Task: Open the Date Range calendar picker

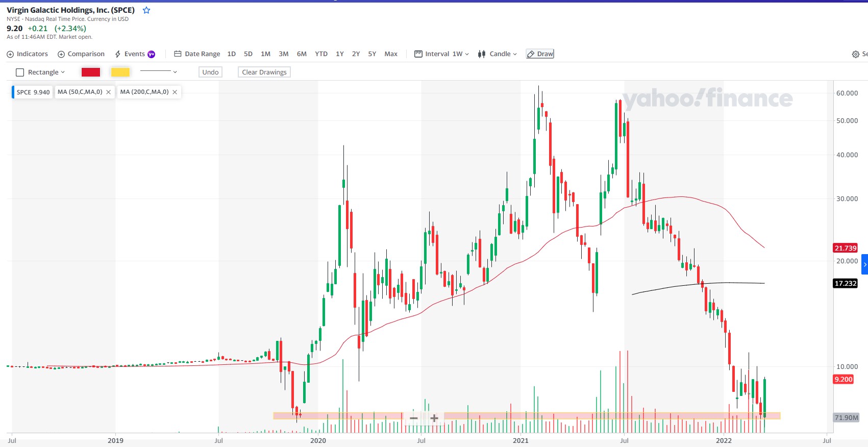Action: [x=197, y=54]
